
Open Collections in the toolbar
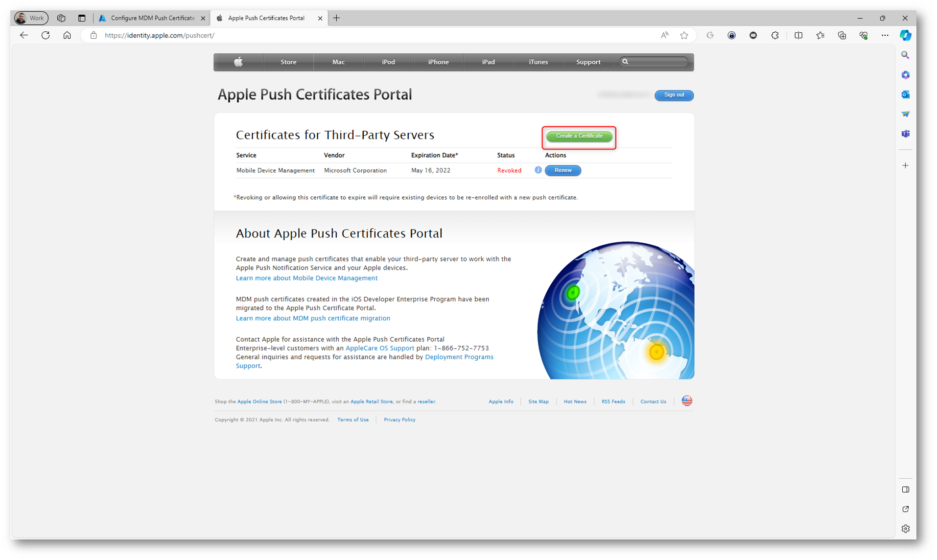842,35
